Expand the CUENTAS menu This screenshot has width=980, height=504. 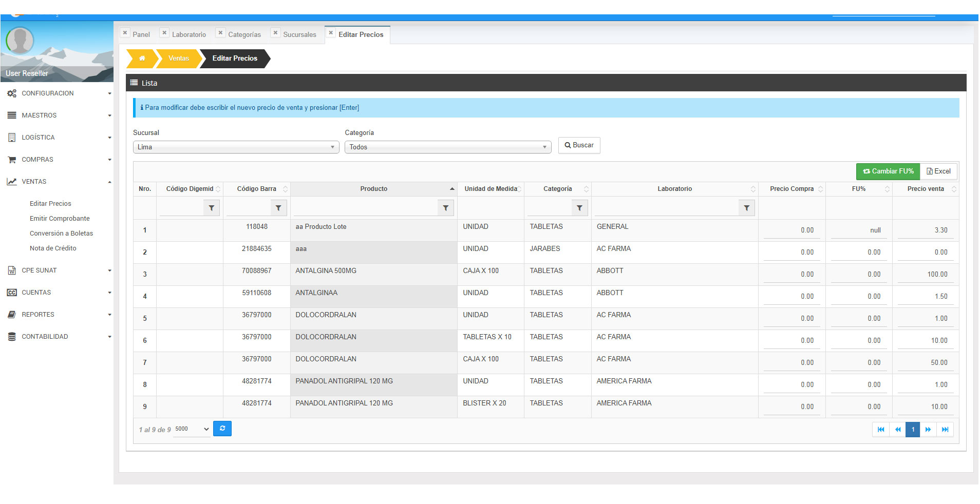[56, 293]
